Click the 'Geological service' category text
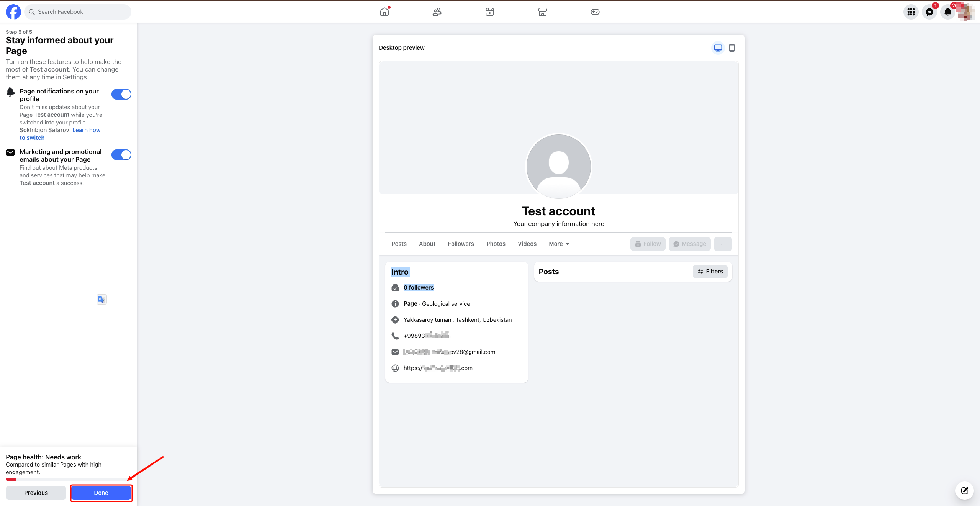The image size is (980, 506). point(446,304)
